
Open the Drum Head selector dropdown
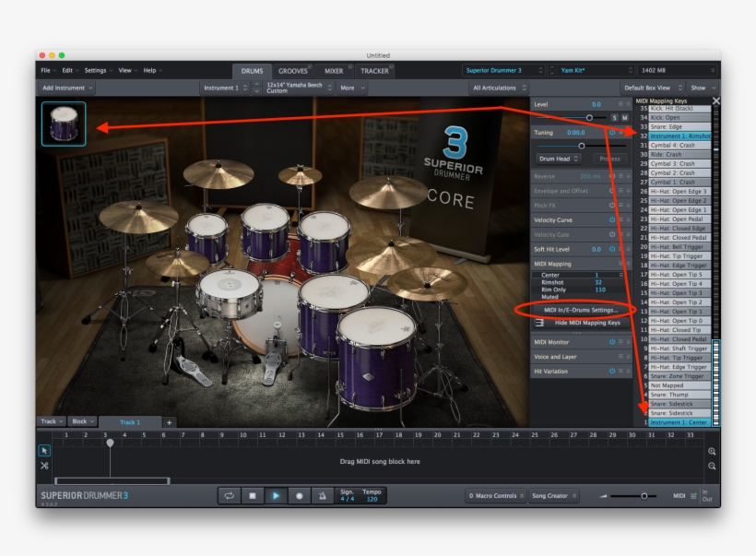[559, 159]
